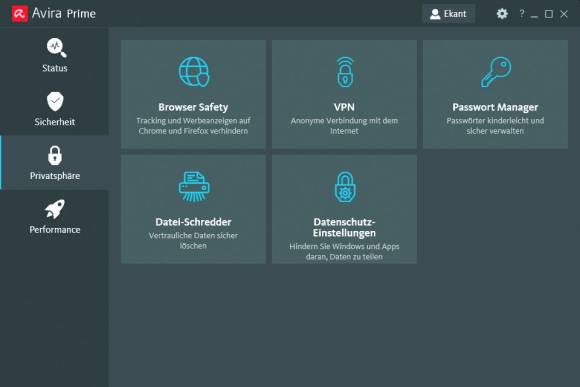Click the Performance rocket icon
This screenshot has width=580, height=387.
(x=55, y=209)
